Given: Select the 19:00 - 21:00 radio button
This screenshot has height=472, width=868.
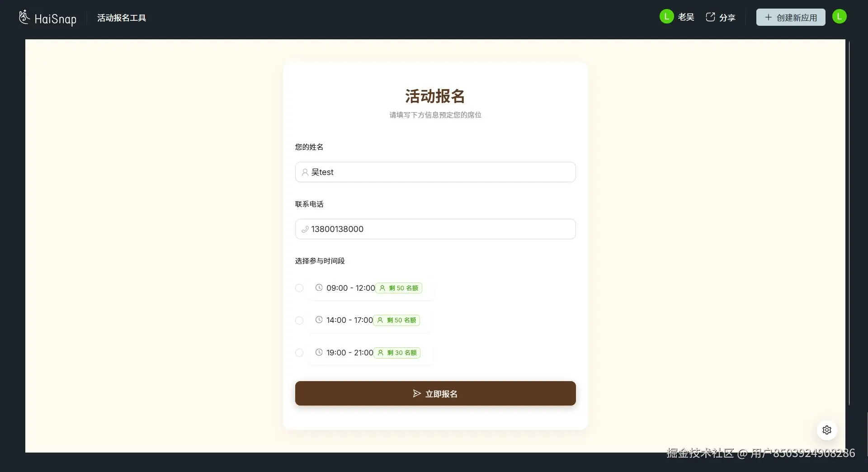Looking at the screenshot, I should coord(299,353).
